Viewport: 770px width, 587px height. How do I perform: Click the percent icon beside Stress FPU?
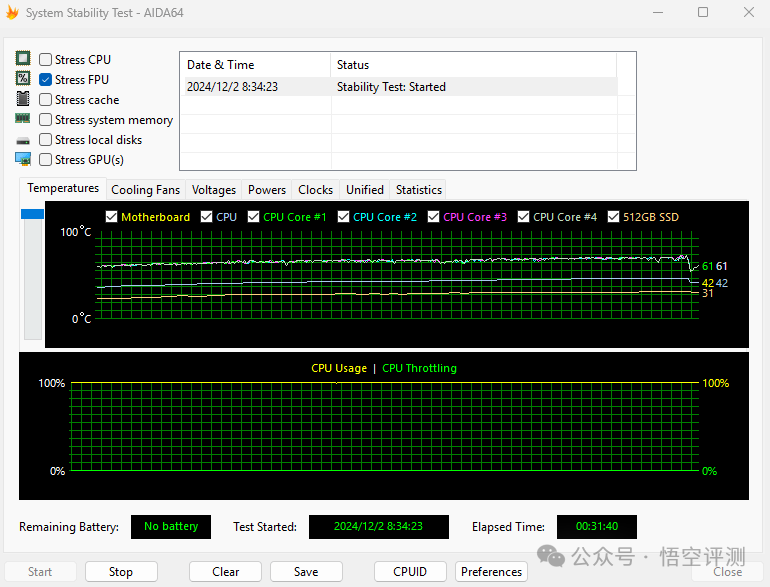point(23,78)
